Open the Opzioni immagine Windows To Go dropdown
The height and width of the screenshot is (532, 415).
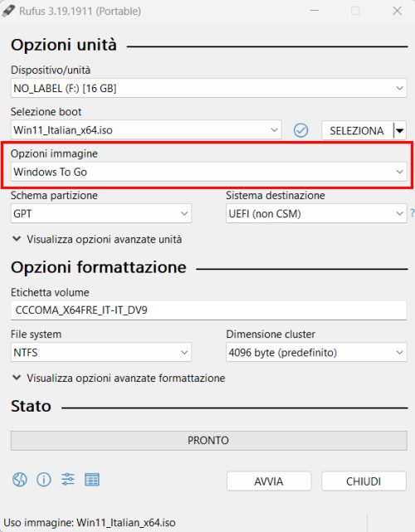[208, 172]
